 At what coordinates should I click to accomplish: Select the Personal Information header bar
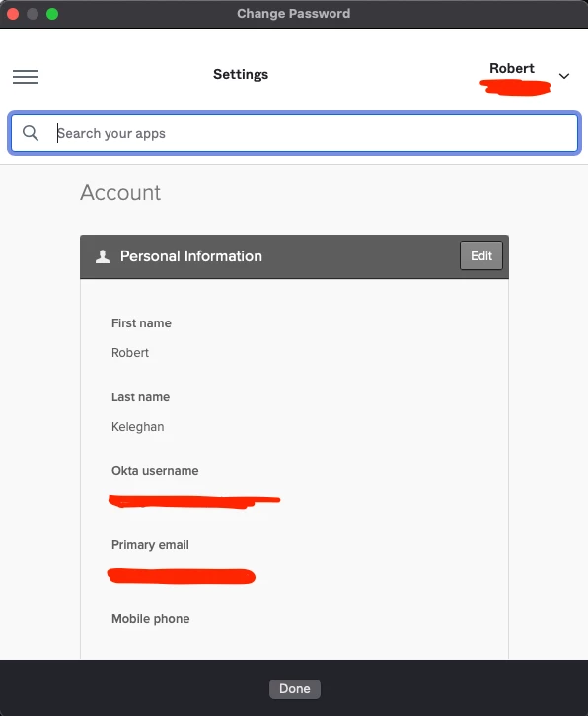(294, 256)
